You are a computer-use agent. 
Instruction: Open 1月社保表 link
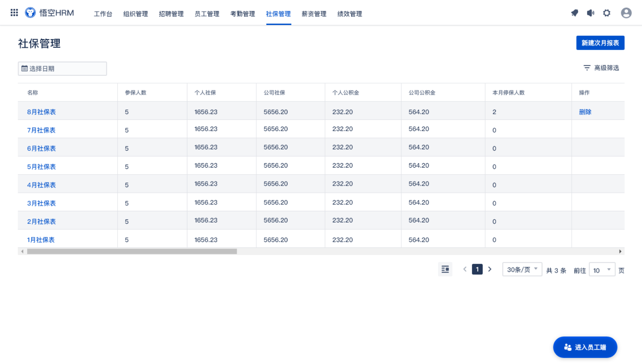[41, 240]
